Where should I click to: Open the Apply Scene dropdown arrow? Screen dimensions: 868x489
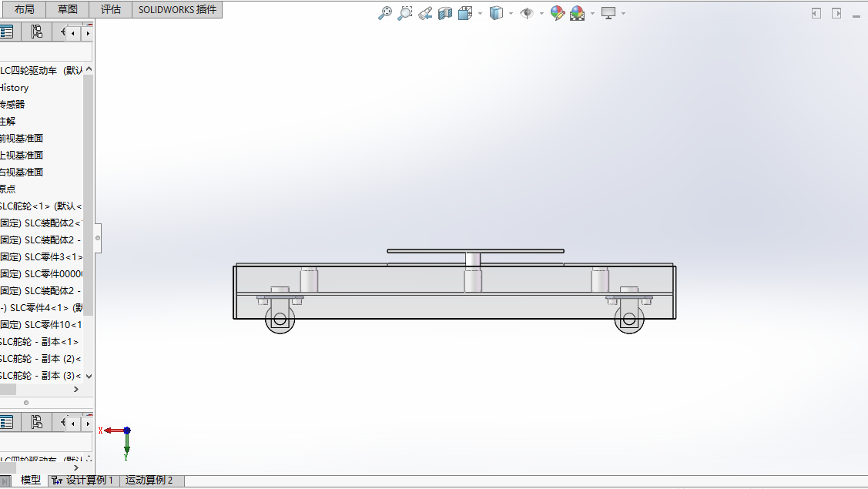(592, 13)
